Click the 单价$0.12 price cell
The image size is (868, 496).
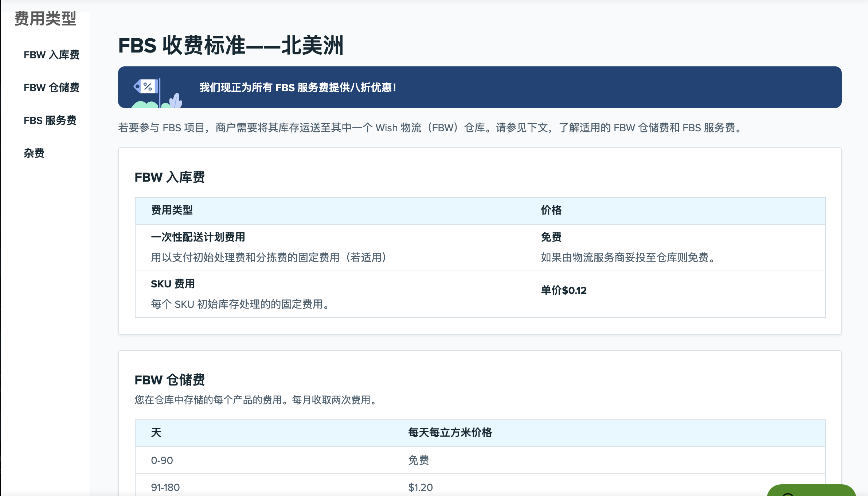pos(564,290)
